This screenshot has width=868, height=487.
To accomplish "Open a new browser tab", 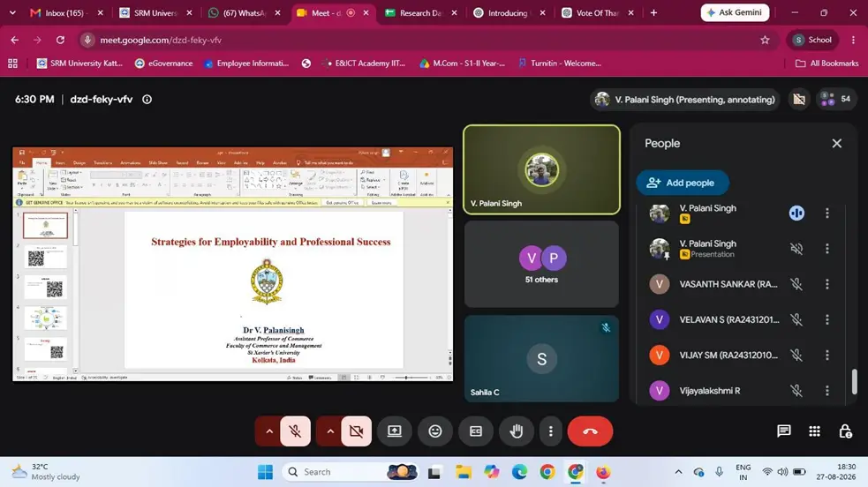I will pyautogui.click(x=653, y=12).
